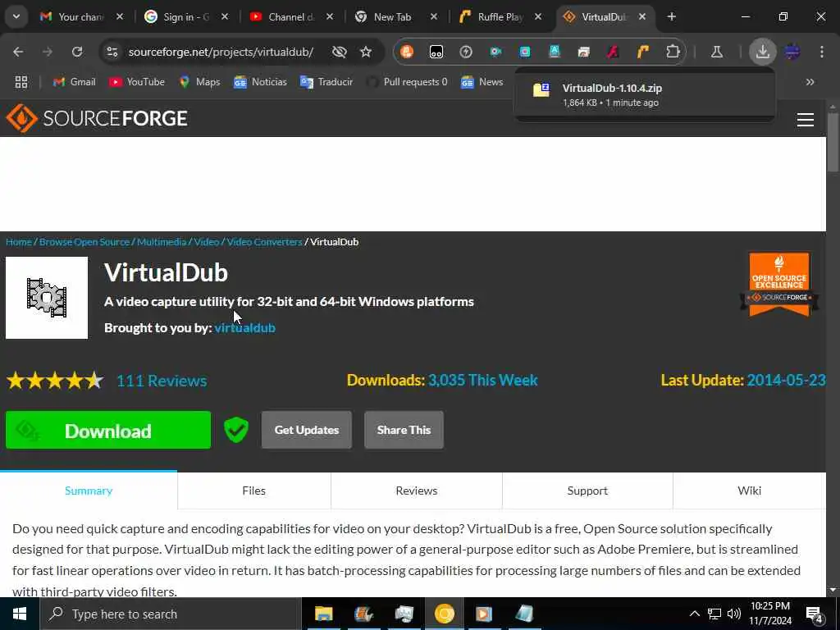Switch to the New Tab tab
The image size is (840, 630).
[395, 16]
